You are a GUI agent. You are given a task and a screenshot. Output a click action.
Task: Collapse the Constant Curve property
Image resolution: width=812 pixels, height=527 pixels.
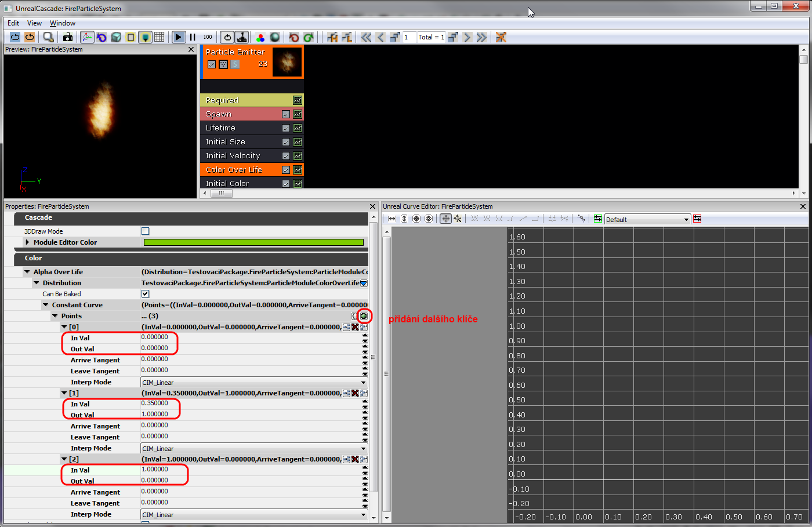coord(46,305)
